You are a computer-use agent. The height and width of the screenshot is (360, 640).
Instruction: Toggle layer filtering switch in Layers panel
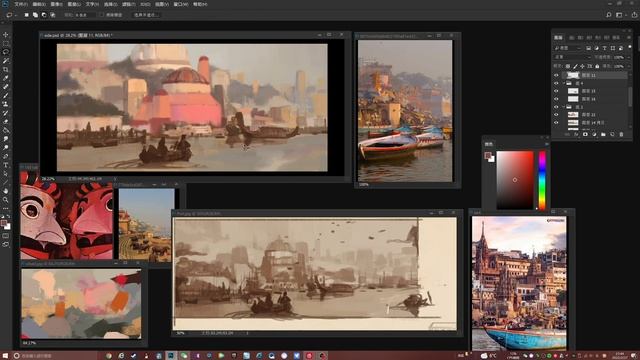pyautogui.click(x=630, y=47)
